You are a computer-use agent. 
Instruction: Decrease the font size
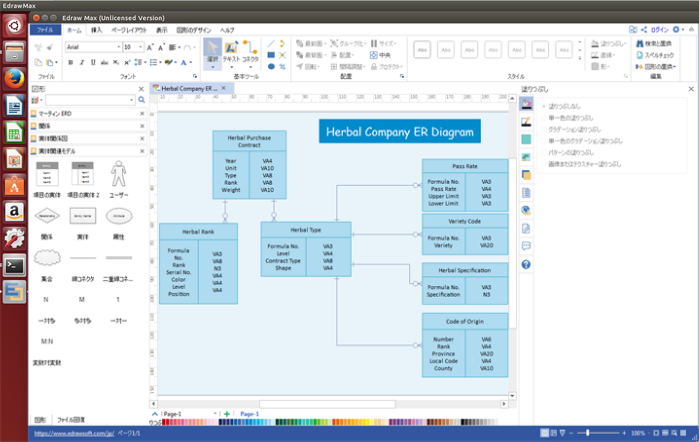(161, 47)
